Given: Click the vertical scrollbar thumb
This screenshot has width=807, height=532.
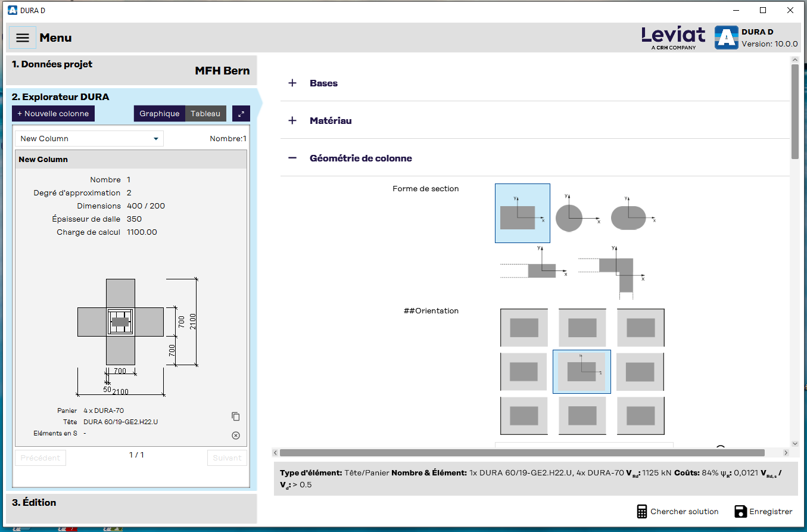Looking at the screenshot, I should (x=794, y=111).
